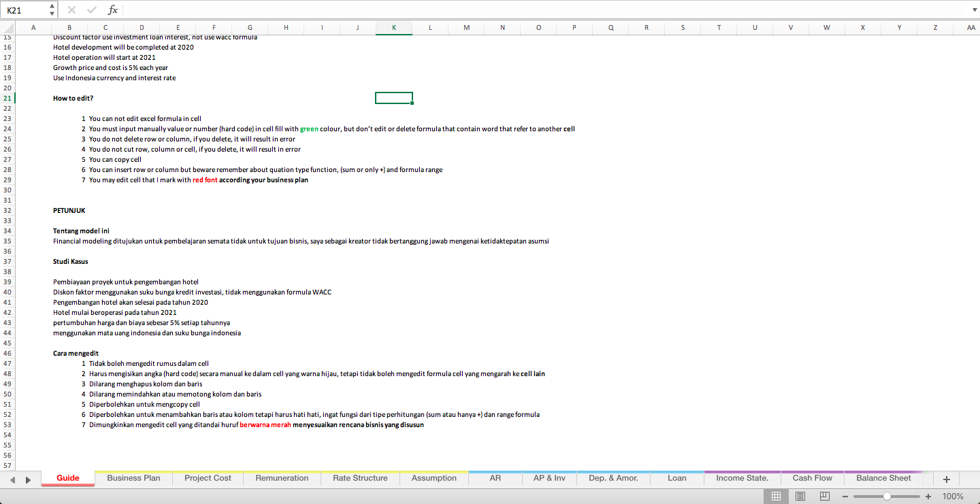Open the Rate Structure sheet tab
Screen dimensions: 980x504
(x=360, y=478)
